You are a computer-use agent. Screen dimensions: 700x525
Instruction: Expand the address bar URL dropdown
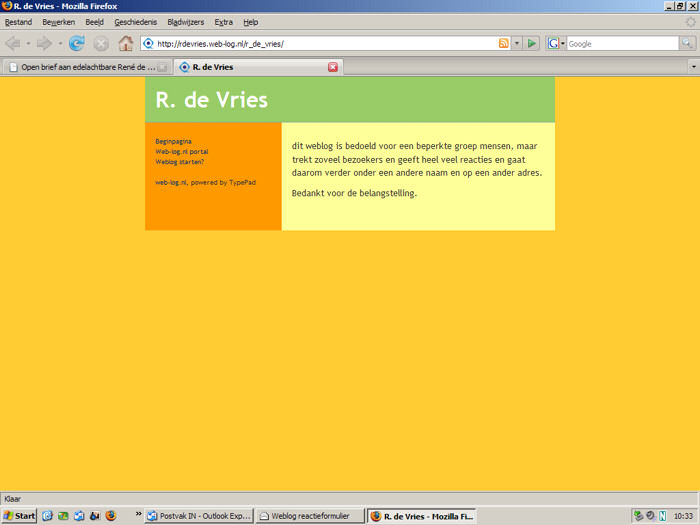pos(517,43)
